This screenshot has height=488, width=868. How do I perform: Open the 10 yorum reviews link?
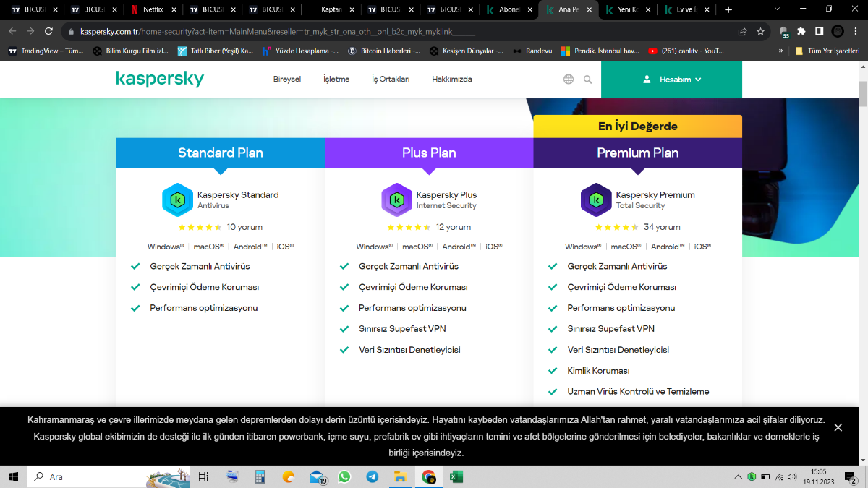[244, 227]
